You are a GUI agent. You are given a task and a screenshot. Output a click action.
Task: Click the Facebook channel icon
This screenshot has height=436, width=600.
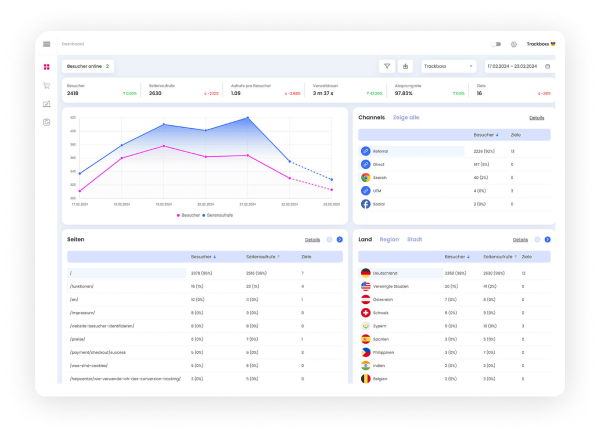click(365, 203)
